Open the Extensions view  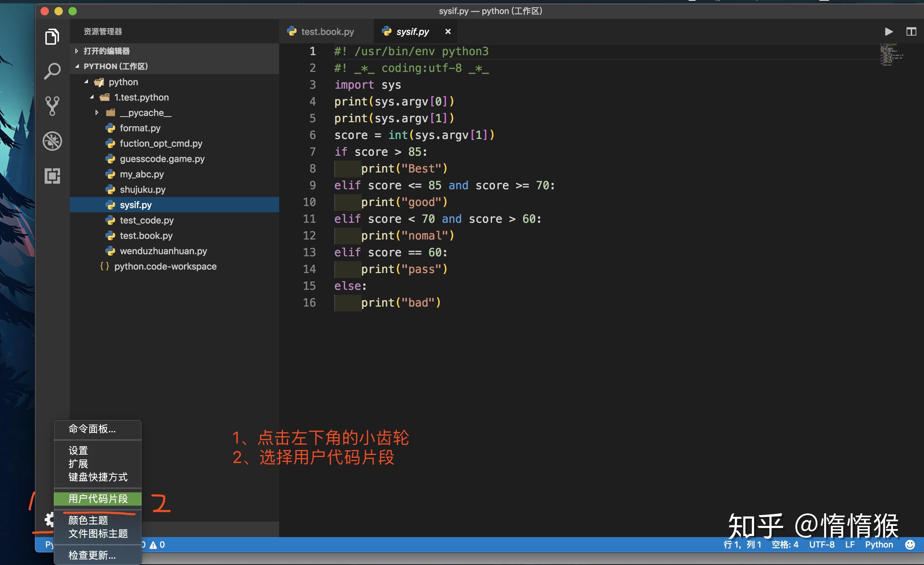(x=52, y=176)
